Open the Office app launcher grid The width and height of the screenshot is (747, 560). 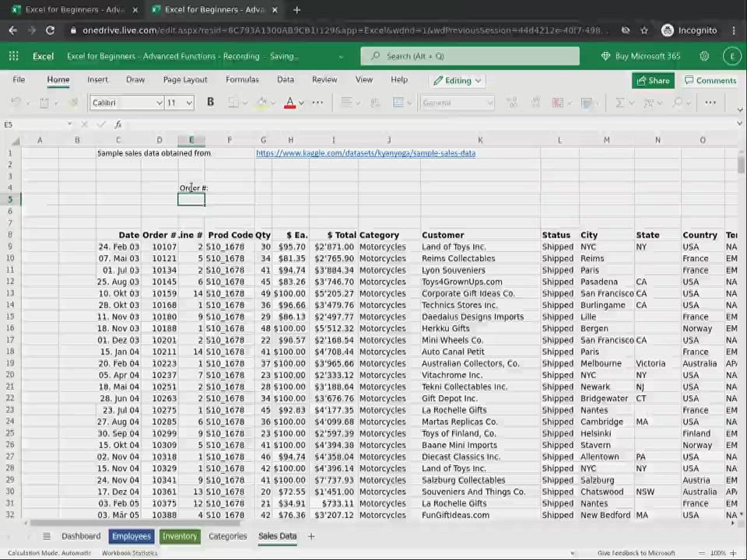pyautogui.click(x=13, y=56)
